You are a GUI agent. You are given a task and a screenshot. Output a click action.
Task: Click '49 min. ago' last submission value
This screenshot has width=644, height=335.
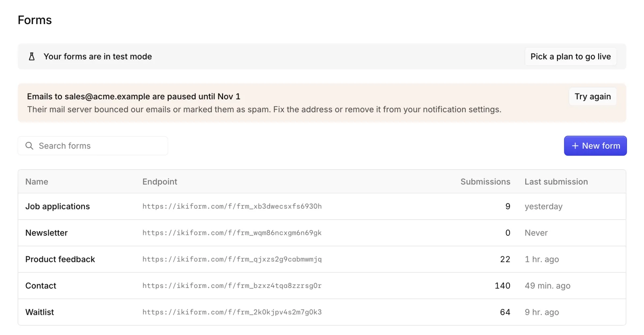[547, 286]
